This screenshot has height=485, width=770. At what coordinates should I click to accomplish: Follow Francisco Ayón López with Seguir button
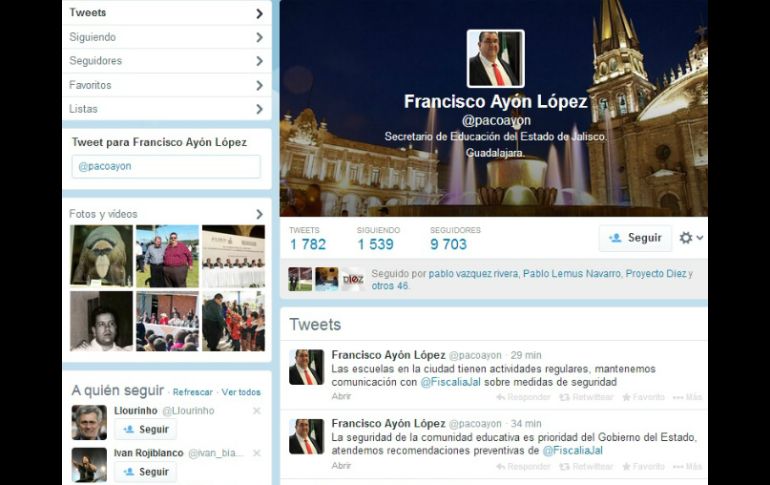[x=635, y=238]
